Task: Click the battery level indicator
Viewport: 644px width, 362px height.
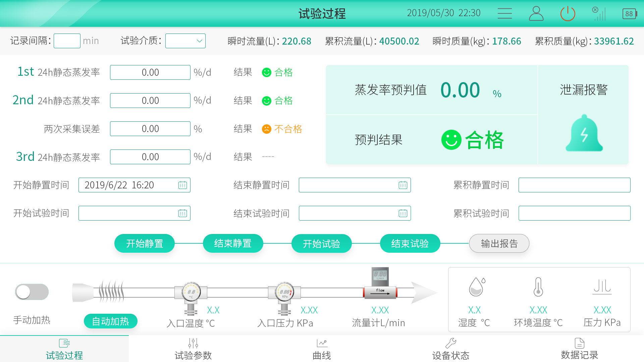Action: [x=630, y=14]
